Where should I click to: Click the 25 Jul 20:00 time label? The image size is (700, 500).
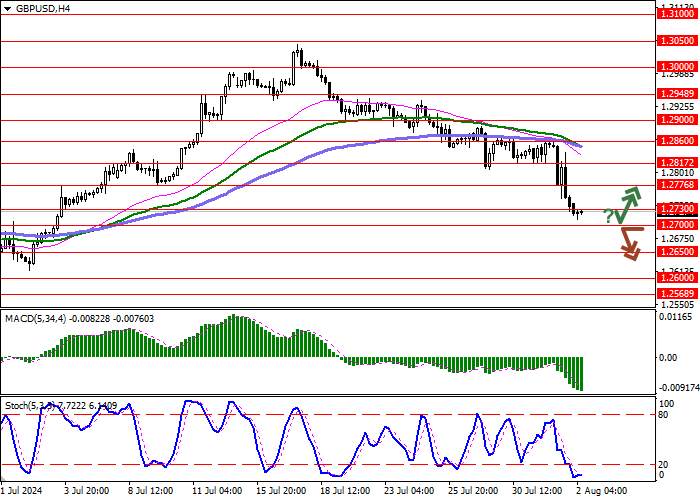click(x=474, y=491)
